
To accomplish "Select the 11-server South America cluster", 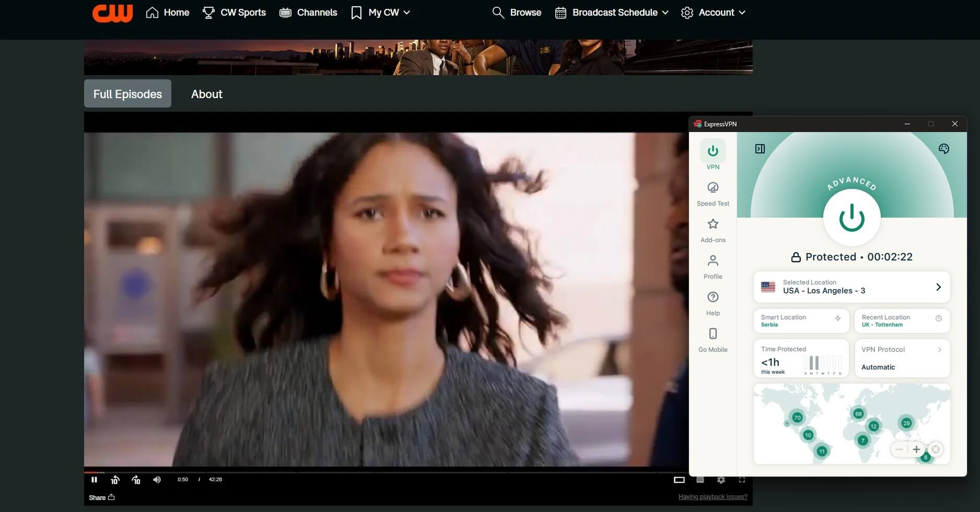I will click(822, 451).
